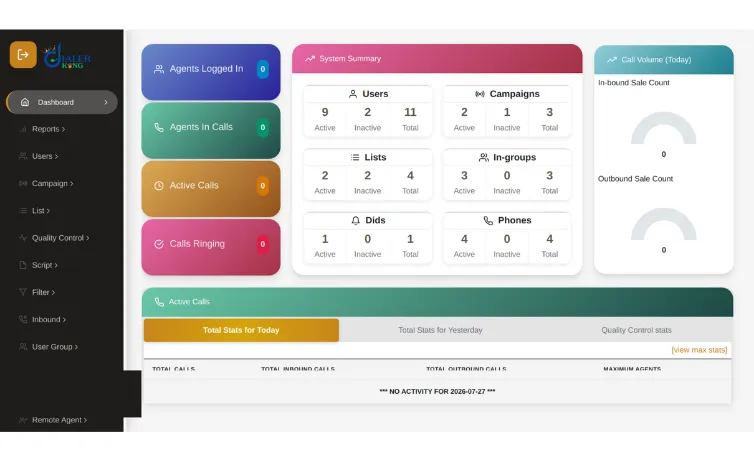Image resolution: width=754 pixels, height=462 pixels.
Task: Expand the Dashboard chevron arrow
Action: point(106,102)
